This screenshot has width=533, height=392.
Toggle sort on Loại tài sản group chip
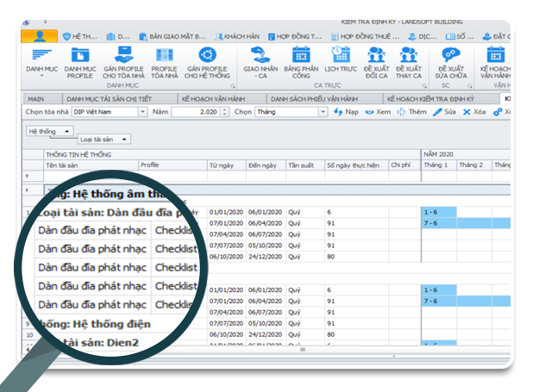[x=104, y=140]
